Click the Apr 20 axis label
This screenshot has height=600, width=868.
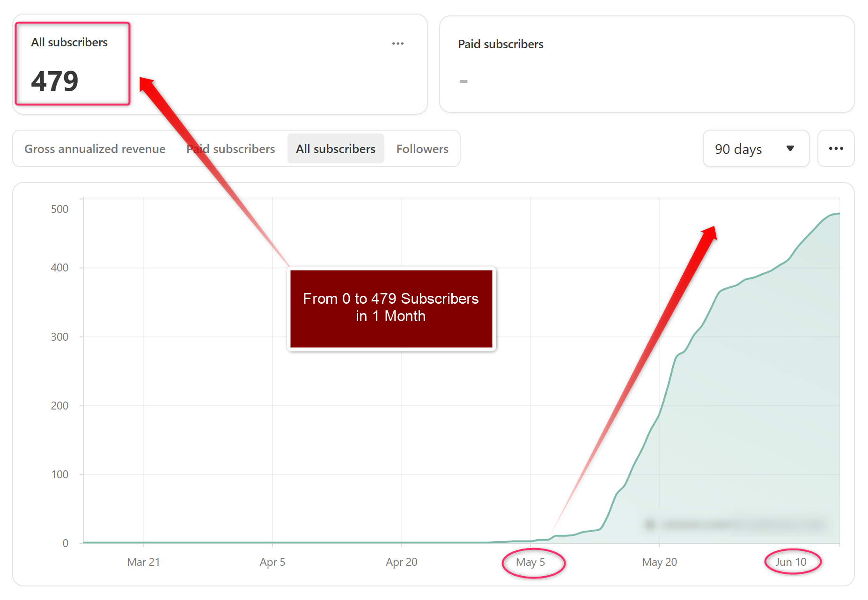(x=401, y=562)
